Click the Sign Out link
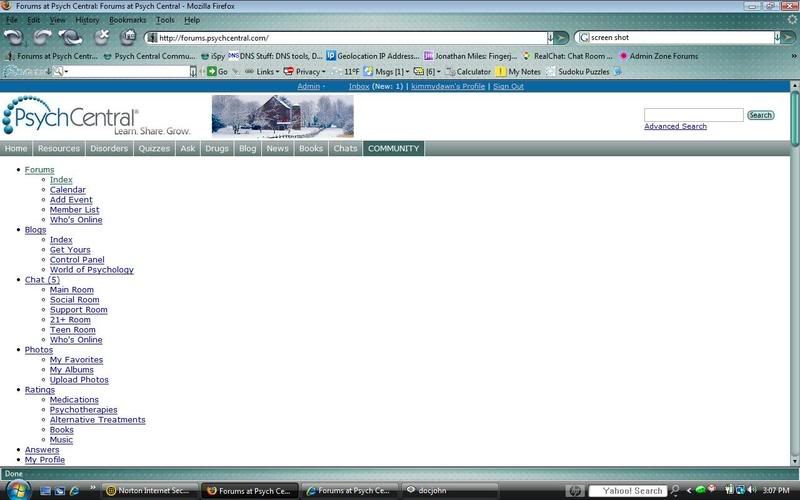 pyautogui.click(x=508, y=86)
